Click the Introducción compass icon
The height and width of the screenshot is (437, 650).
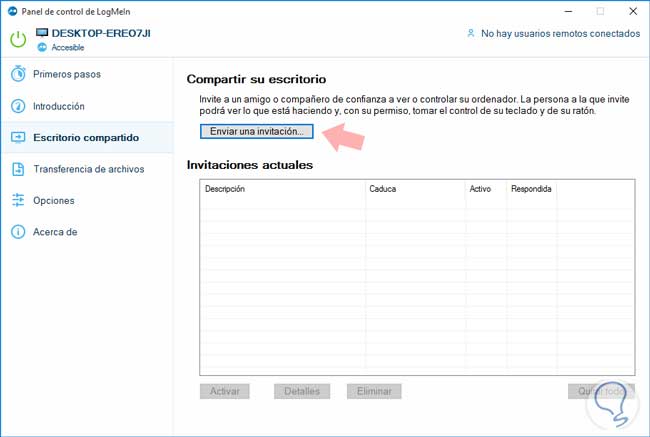[18, 106]
